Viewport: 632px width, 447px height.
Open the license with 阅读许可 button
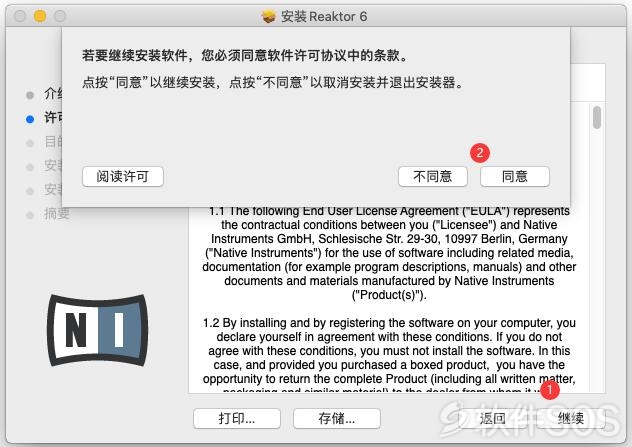tap(123, 177)
